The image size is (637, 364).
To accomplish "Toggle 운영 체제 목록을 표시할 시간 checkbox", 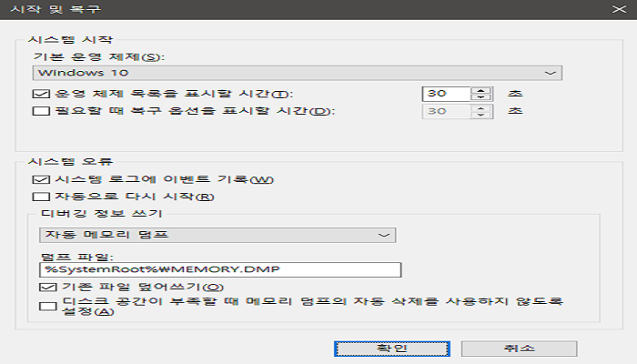I will 39,94.
